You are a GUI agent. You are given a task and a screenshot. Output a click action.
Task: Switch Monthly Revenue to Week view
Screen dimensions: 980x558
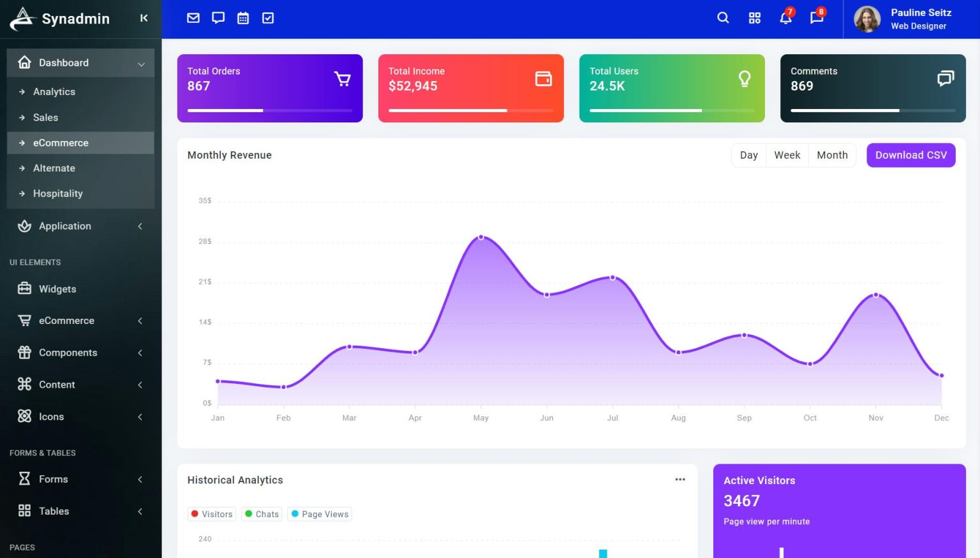coord(787,155)
